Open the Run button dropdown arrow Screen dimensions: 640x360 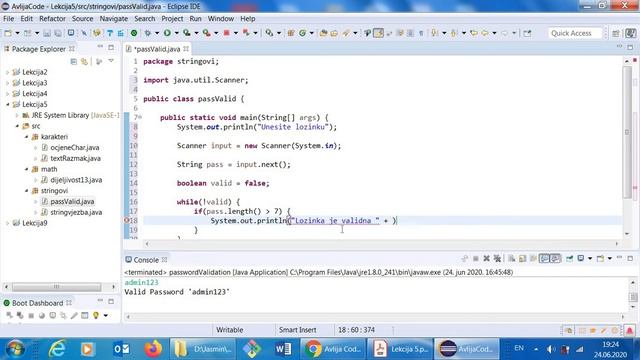pos(176,33)
